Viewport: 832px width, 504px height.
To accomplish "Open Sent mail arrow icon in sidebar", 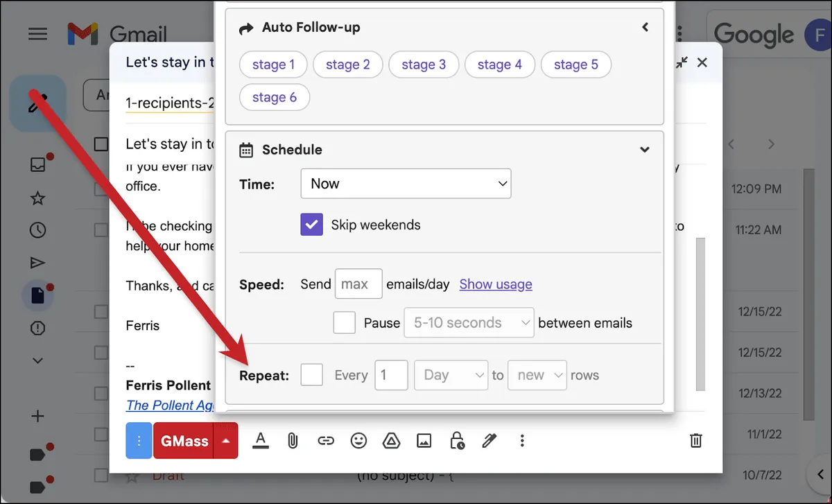I will pos(38,263).
